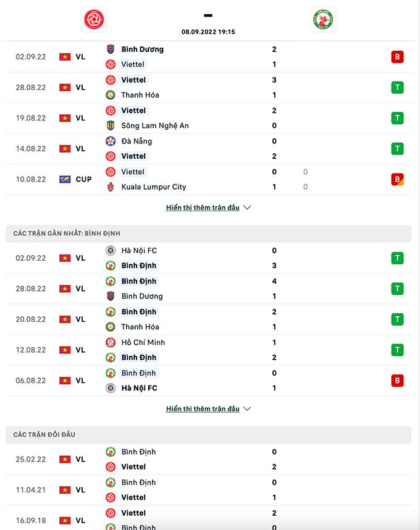Click the Hà Nội FC logo on 02.09.22
This screenshot has height=530, width=420.
(111, 251)
